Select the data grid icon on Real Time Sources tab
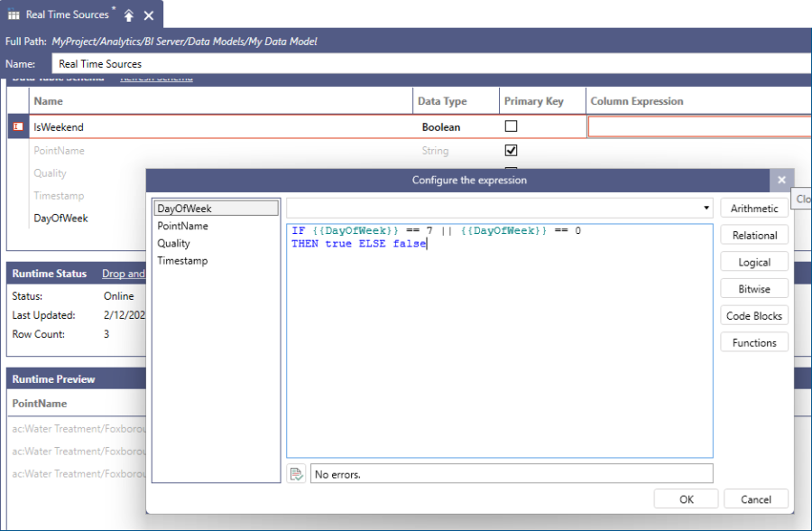The height and width of the screenshot is (531, 812). (x=13, y=14)
